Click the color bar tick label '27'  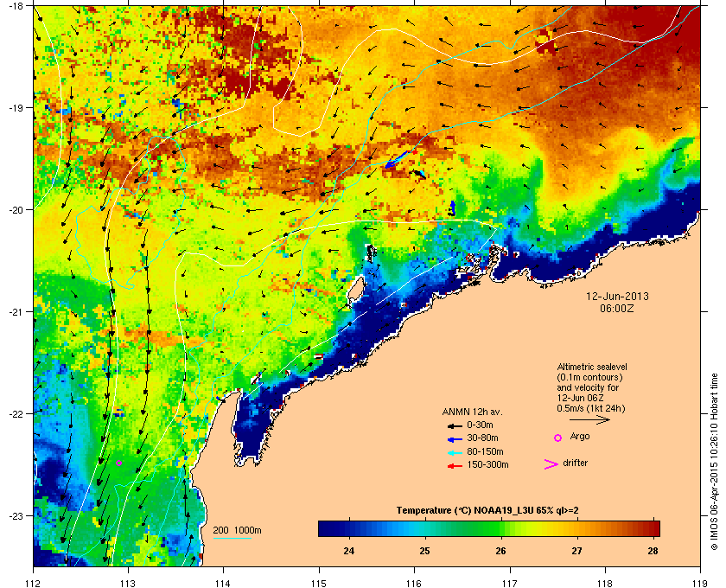coord(576,551)
